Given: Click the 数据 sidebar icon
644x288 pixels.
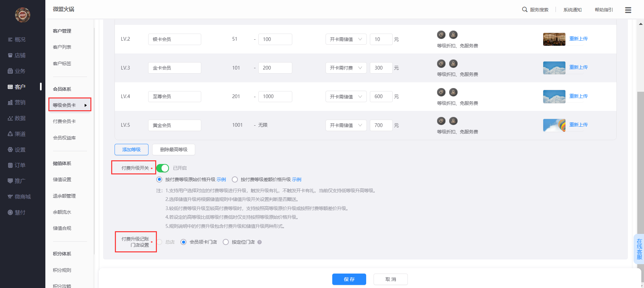Looking at the screenshot, I should click(10, 118).
